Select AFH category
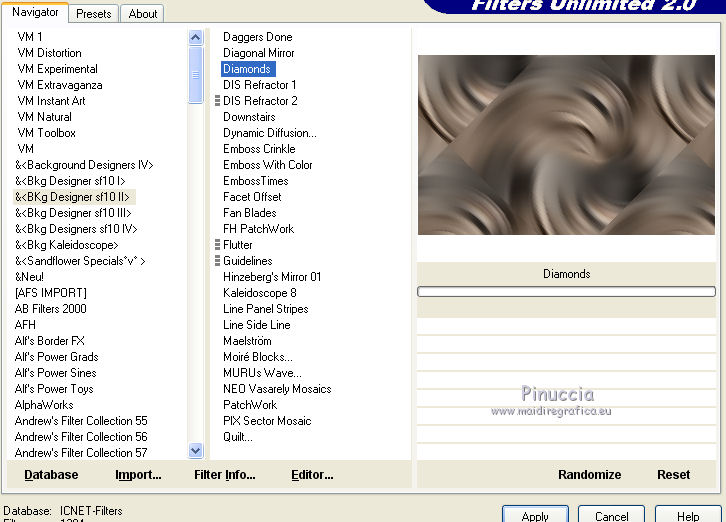Image resolution: width=726 pixels, height=522 pixels. pos(25,325)
